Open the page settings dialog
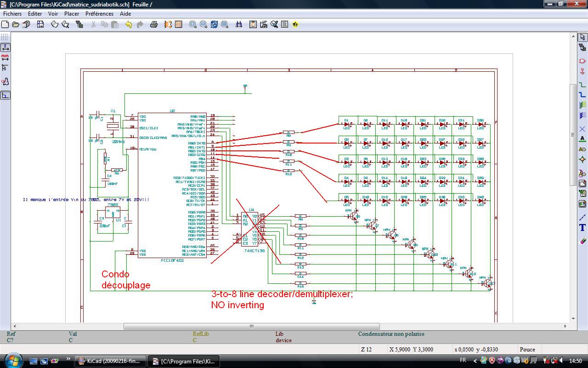Image resolution: width=588 pixels, height=368 pixels. coord(40,24)
